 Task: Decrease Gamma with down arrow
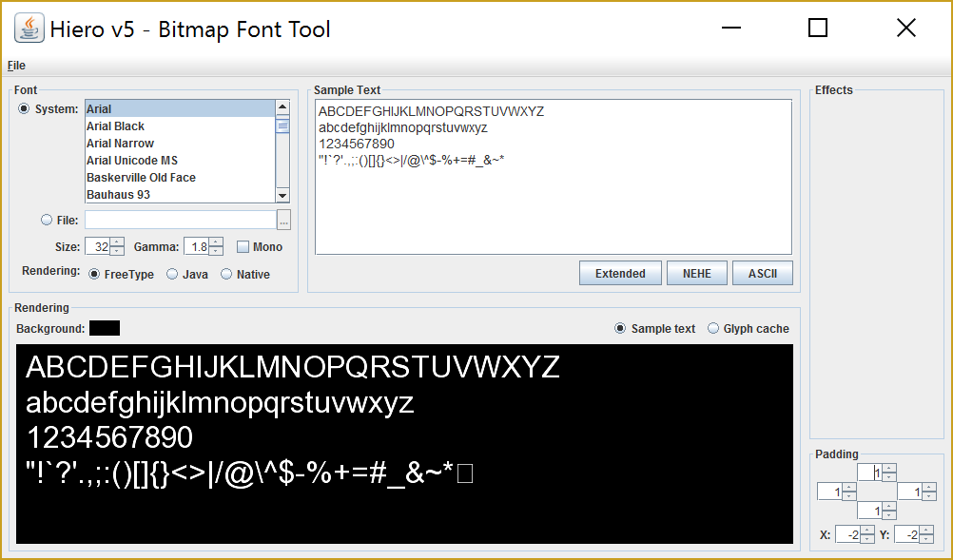click(x=216, y=251)
